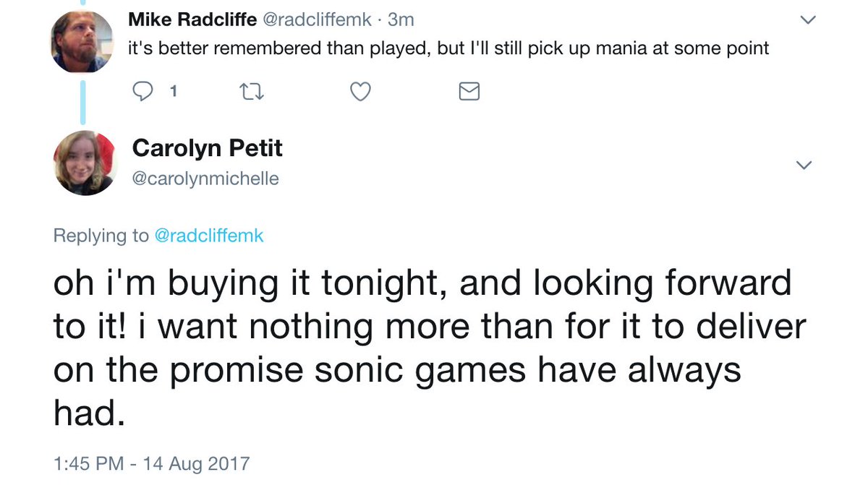Screen dimensions: 868x485
Task: Expand Carolyn Petit's tweet options chevron
Action: 804,166
